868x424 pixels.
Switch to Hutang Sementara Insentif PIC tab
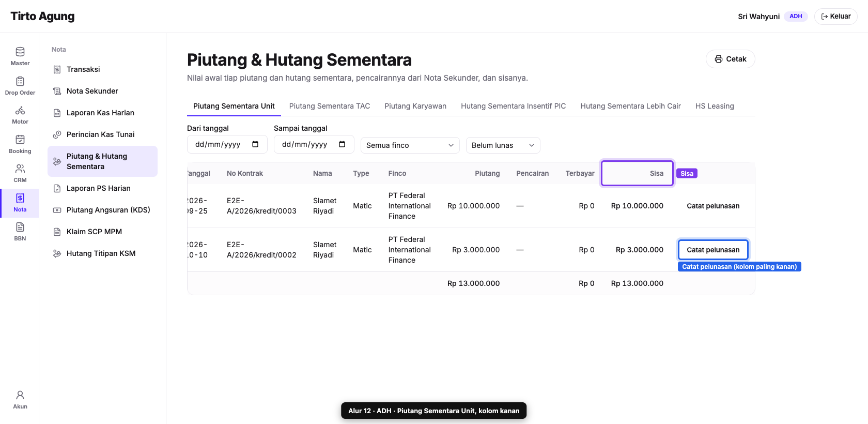click(513, 106)
